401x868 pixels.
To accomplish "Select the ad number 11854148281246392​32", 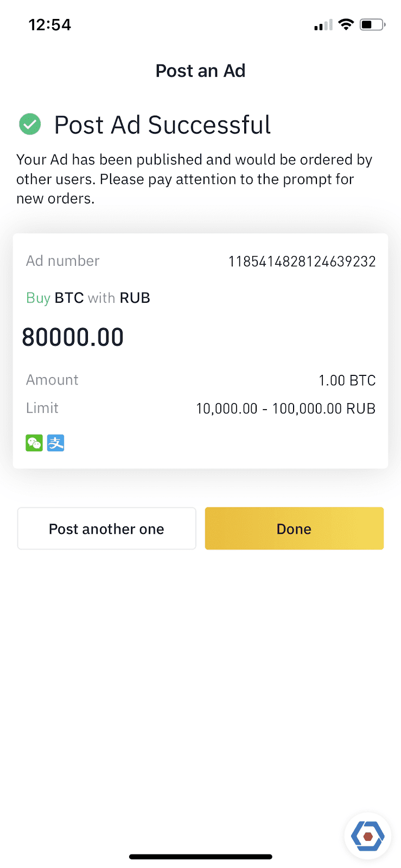I will 302,261.
